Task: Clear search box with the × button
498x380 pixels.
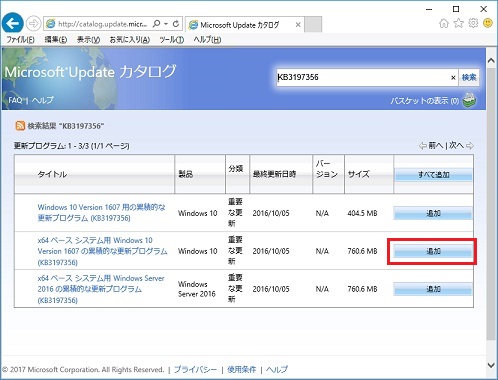Action: click(x=453, y=78)
